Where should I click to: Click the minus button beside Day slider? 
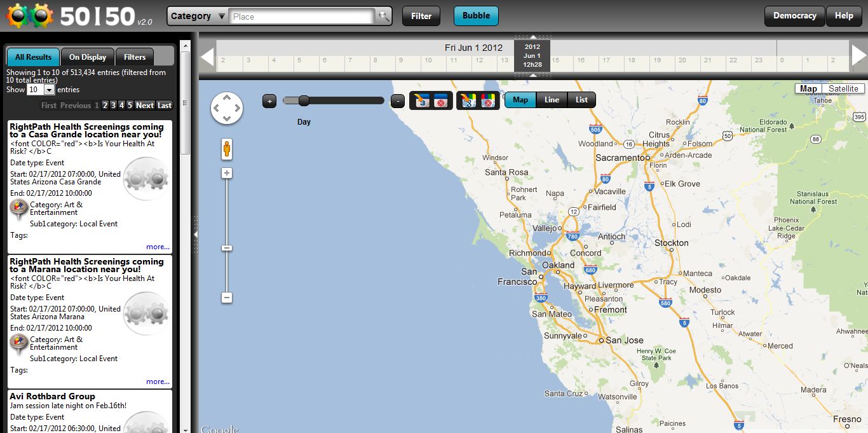(x=398, y=100)
